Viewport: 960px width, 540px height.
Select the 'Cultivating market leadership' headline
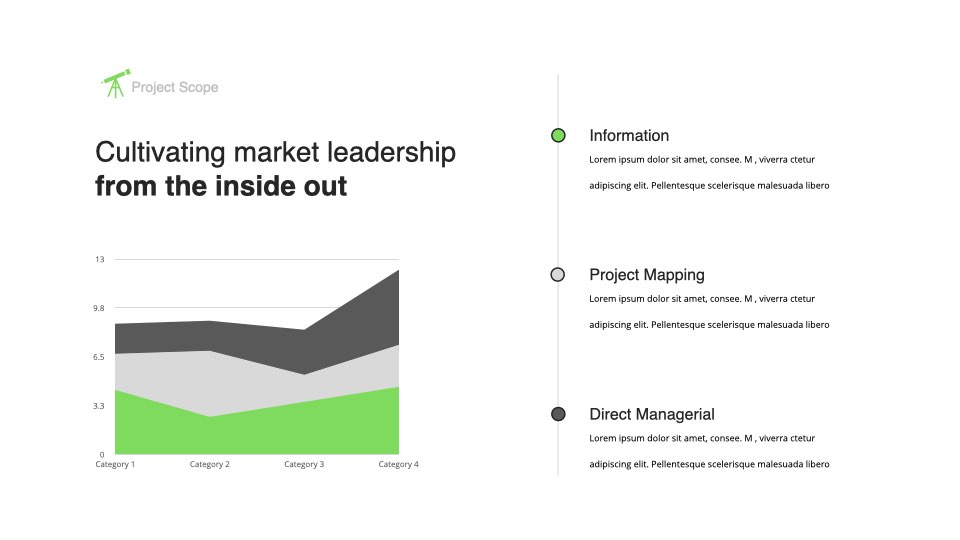276,152
